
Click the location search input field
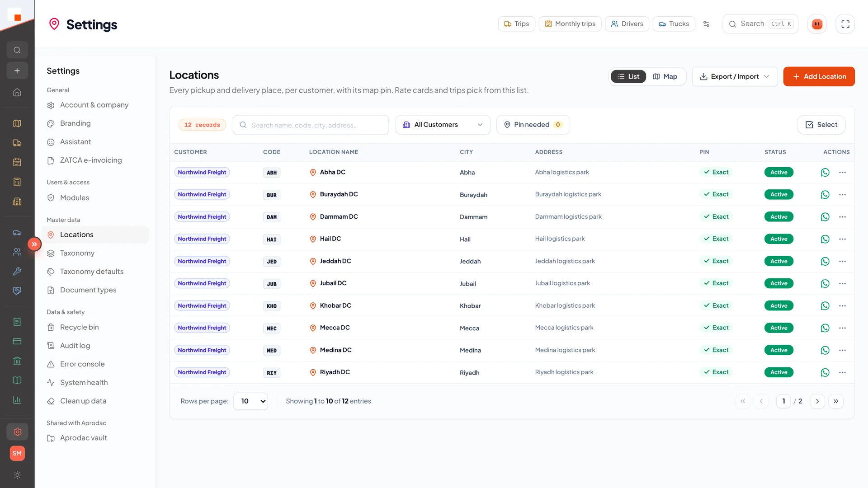(311, 125)
